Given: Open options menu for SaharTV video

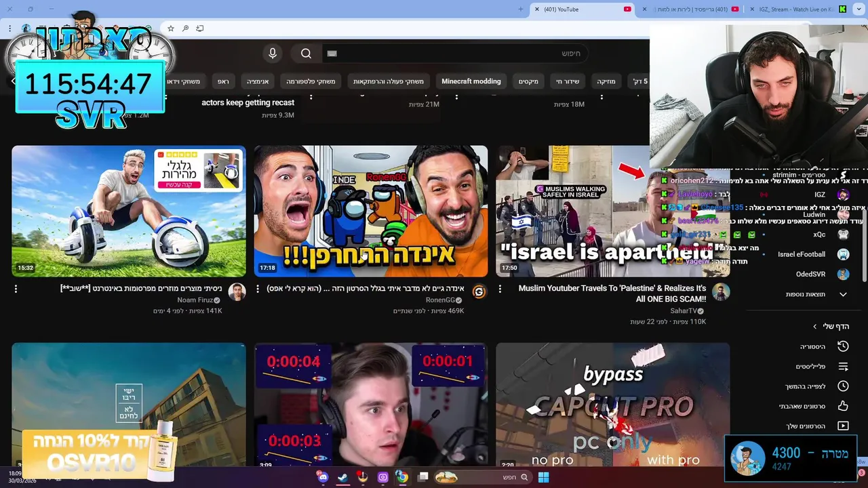Looking at the screenshot, I should pyautogui.click(x=500, y=289).
